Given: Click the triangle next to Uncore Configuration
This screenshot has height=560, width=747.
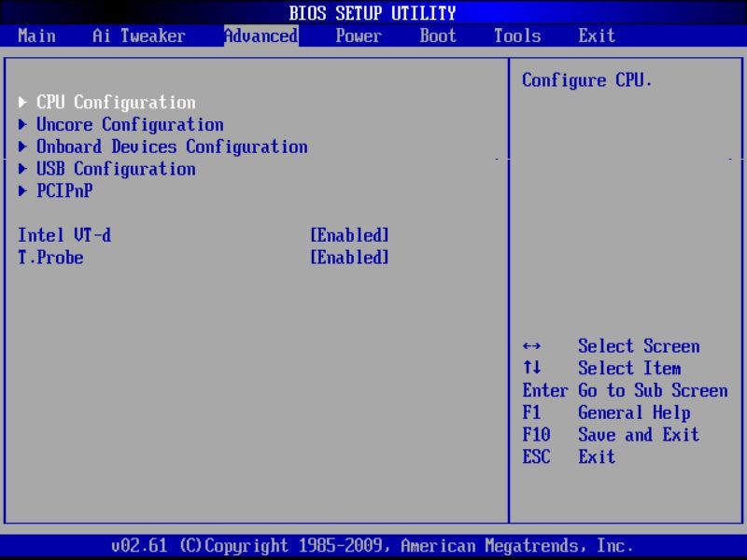Looking at the screenshot, I should tap(22, 125).
